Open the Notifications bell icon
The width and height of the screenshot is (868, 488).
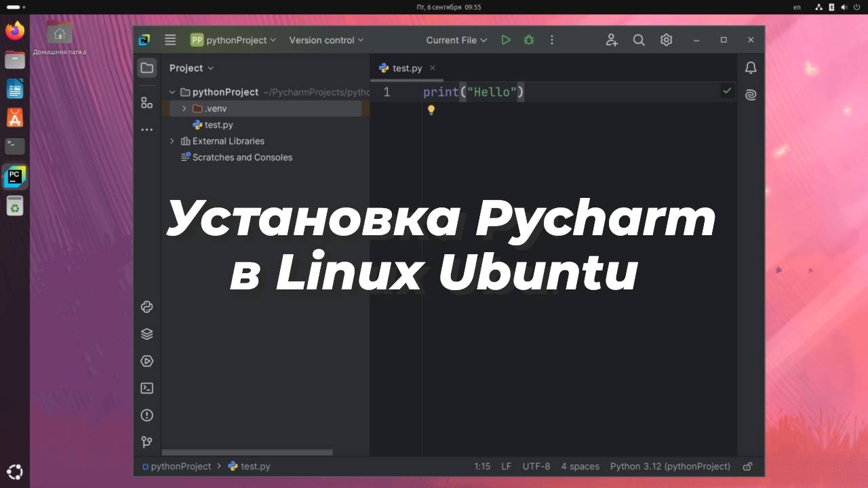tap(751, 68)
